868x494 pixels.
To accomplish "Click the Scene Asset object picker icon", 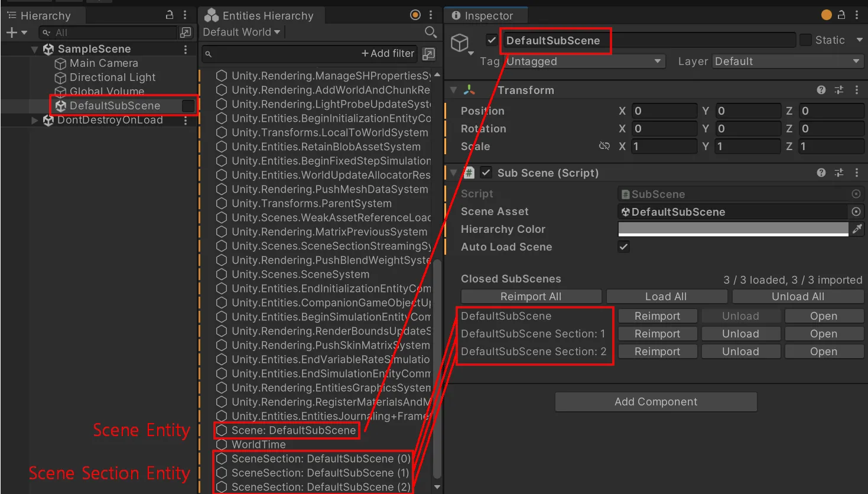I will 856,212.
